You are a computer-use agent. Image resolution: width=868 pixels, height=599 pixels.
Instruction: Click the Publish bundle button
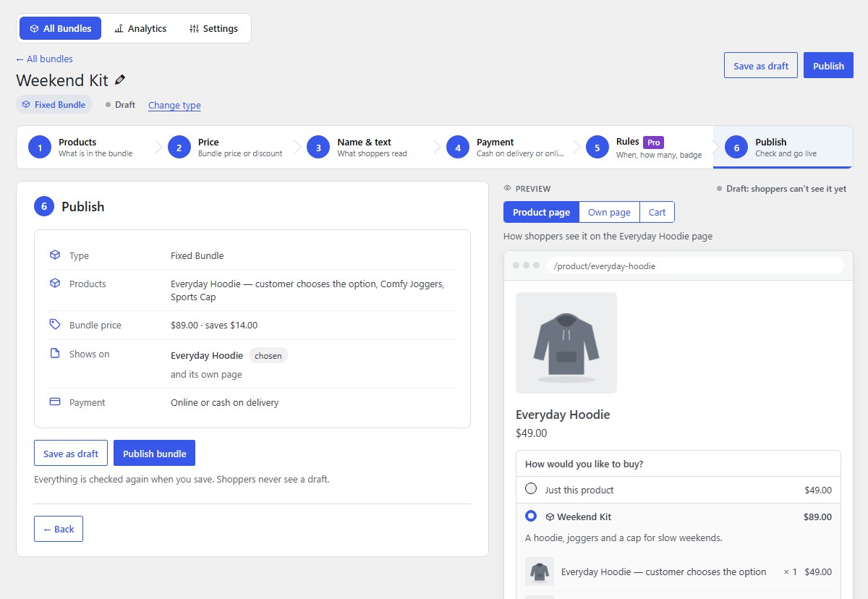pos(154,453)
